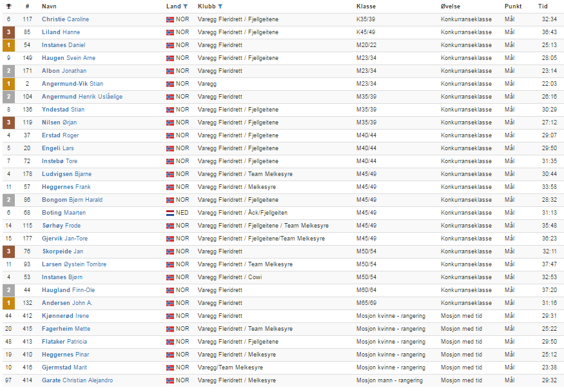Click bronze rank badge for Nilsen Ørjan
Image resolution: width=564 pixels, height=392 pixels.
tap(8, 122)
